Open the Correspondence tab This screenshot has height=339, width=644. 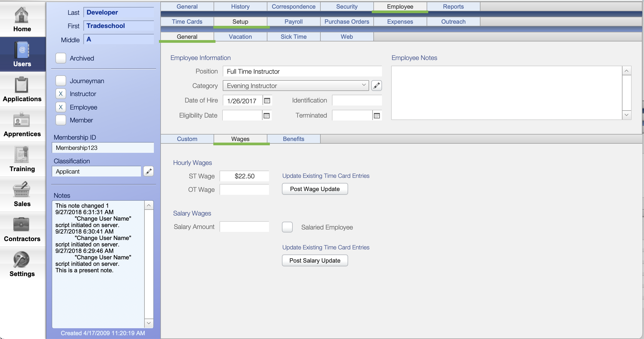tap(293, 6)
